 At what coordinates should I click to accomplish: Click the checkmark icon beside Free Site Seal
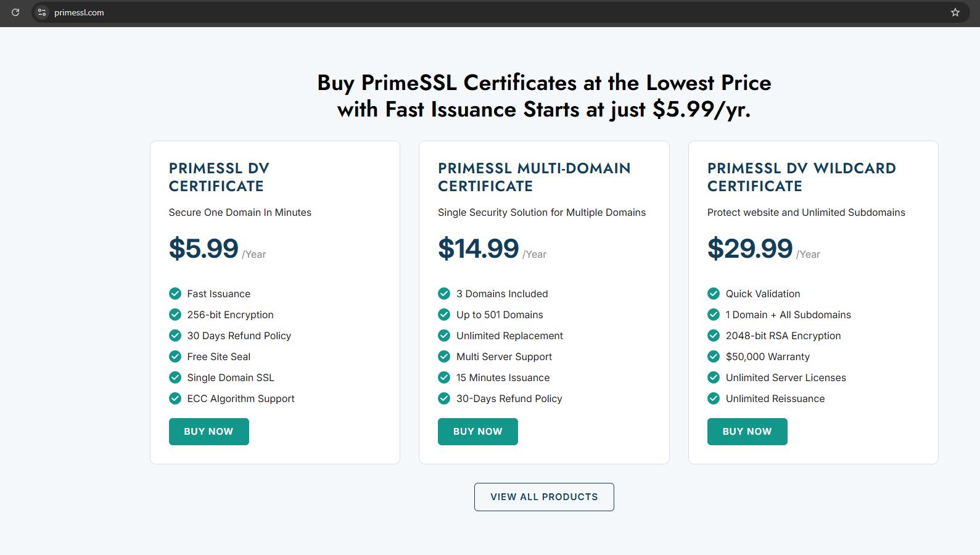[x=175, y=356]
